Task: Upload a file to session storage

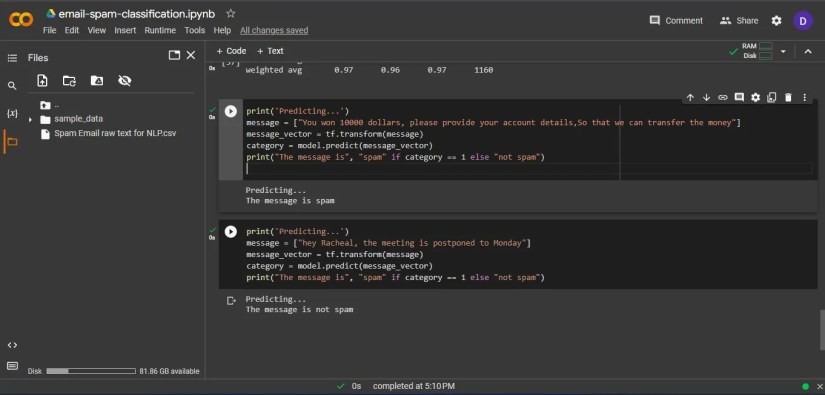Action: click(x=42, y=80)
